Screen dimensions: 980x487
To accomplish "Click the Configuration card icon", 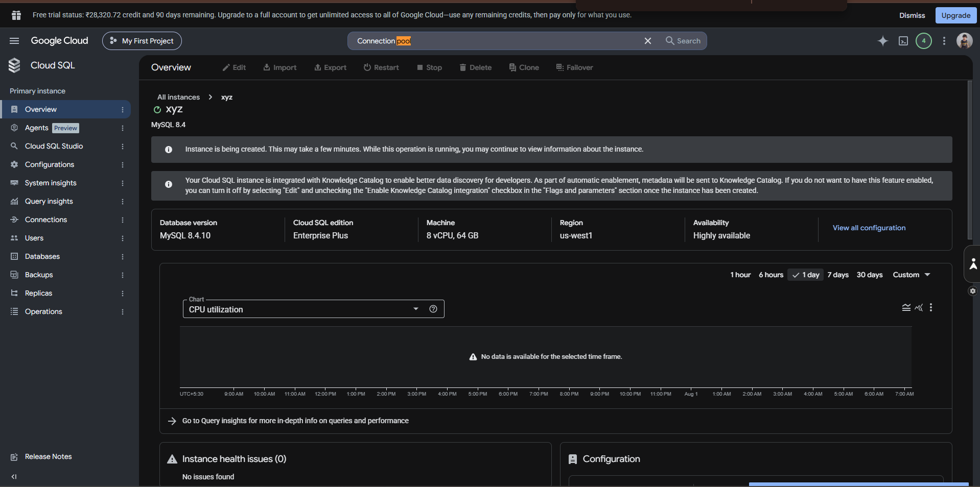I will pos(573,459).
